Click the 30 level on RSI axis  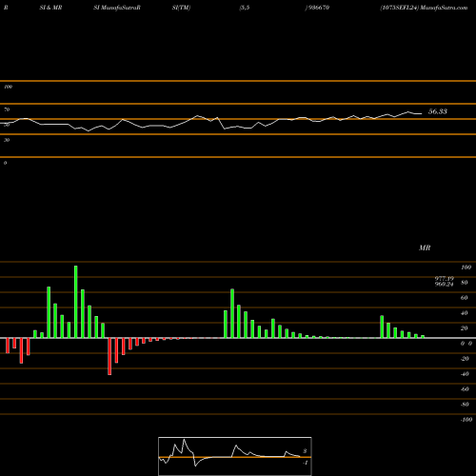coord(7,140)
